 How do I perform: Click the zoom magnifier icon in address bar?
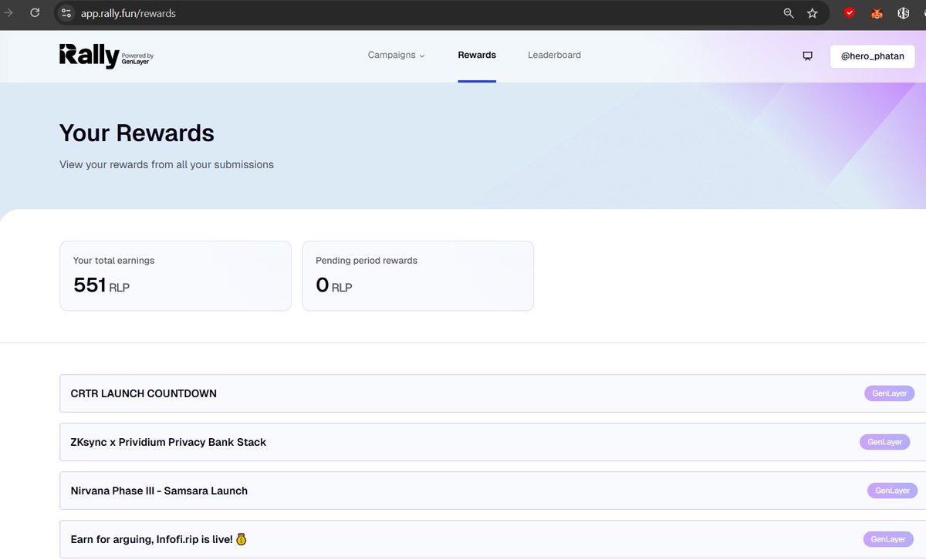789,13
